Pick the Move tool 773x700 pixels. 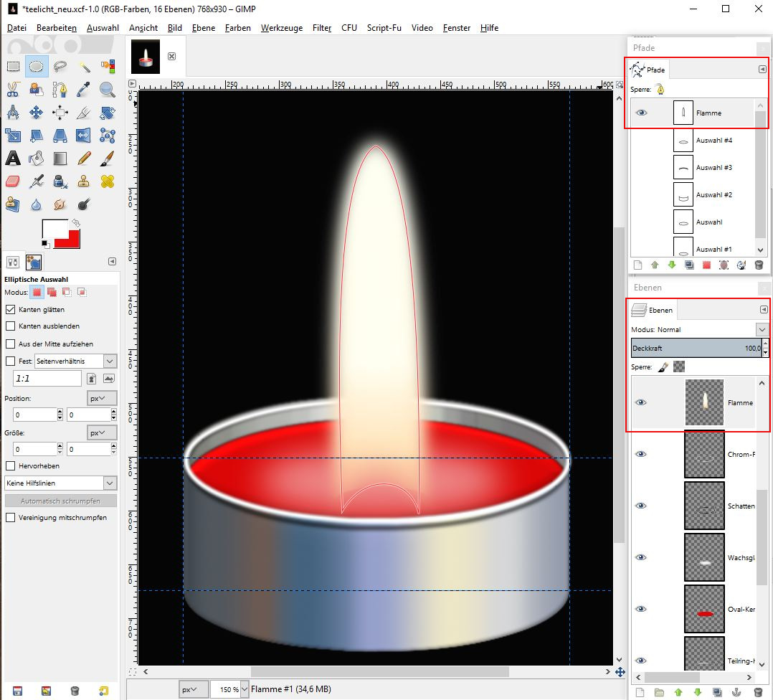click(37, 113)
